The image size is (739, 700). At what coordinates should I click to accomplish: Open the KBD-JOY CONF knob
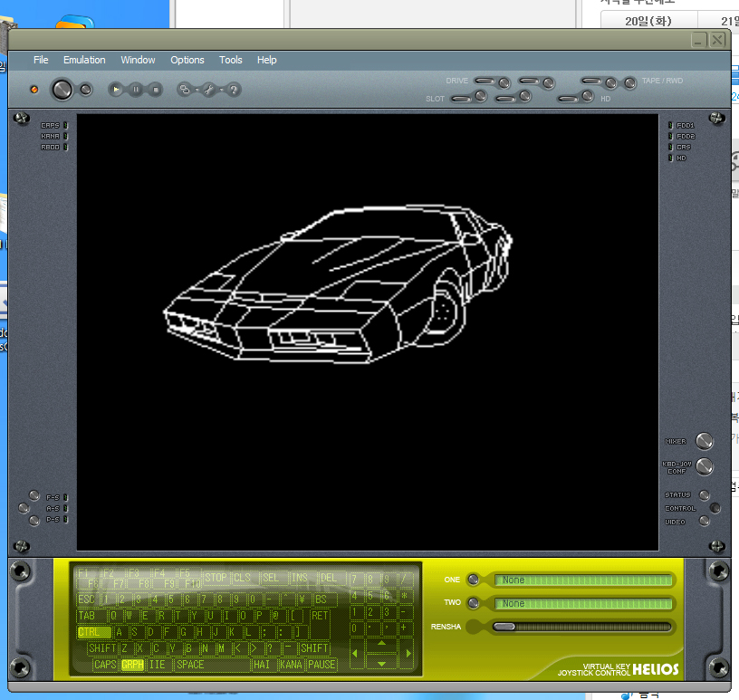point(704,467)
